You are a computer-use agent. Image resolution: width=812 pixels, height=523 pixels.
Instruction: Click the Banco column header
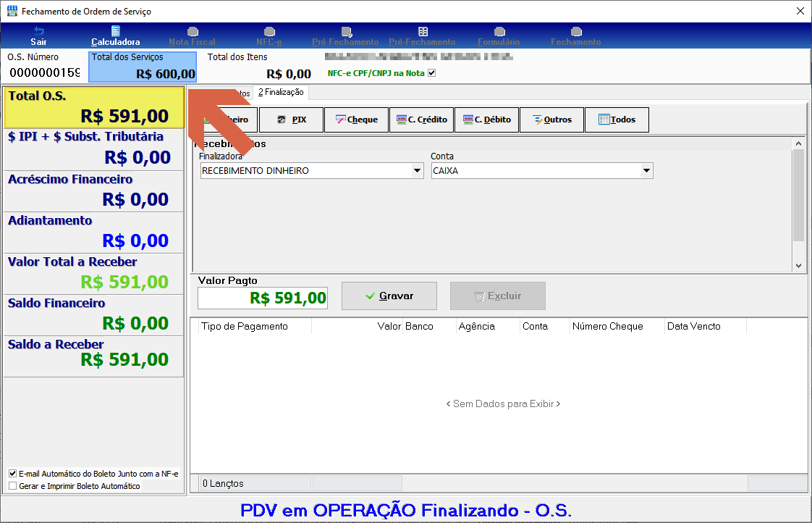(429, 326)
